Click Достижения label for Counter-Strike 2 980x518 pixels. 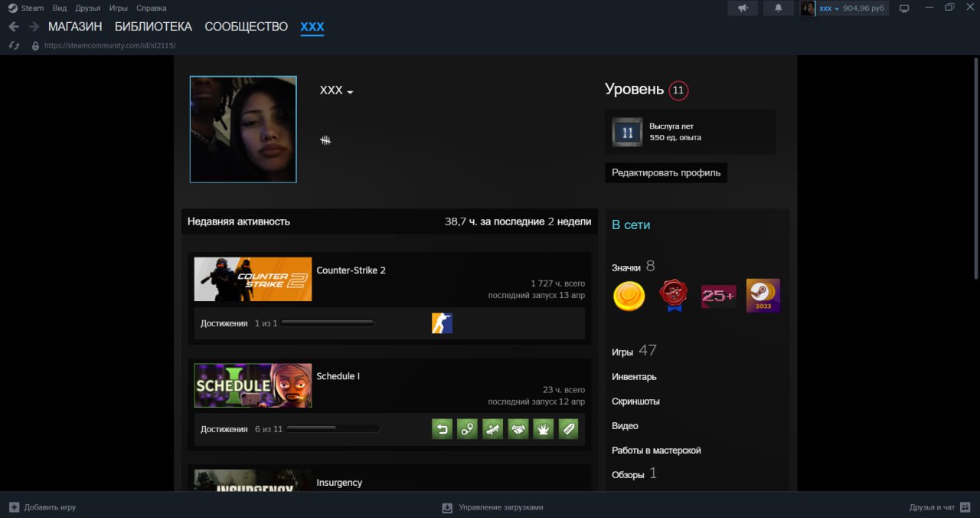(224, 323)
